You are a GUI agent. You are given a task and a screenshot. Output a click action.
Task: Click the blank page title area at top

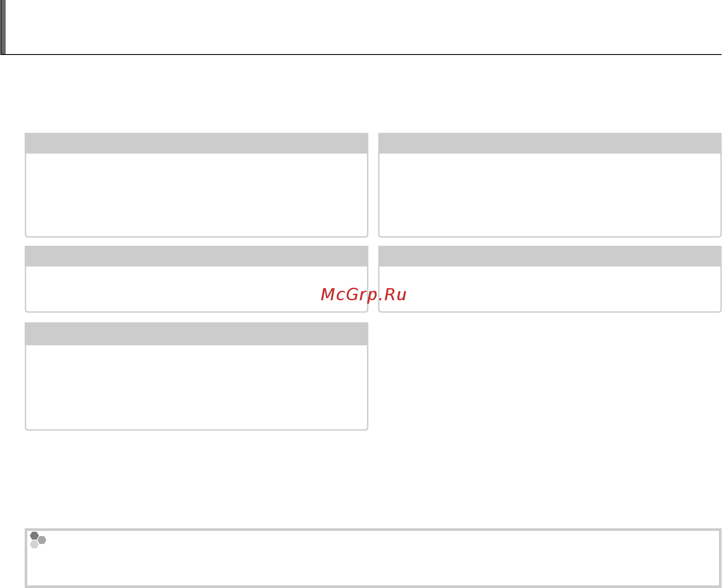point(364,27)
